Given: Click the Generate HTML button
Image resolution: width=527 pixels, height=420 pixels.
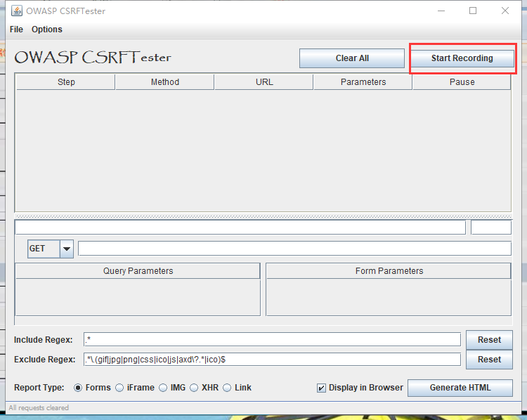Looking at the screenshot, I should (x=460, y=388).
